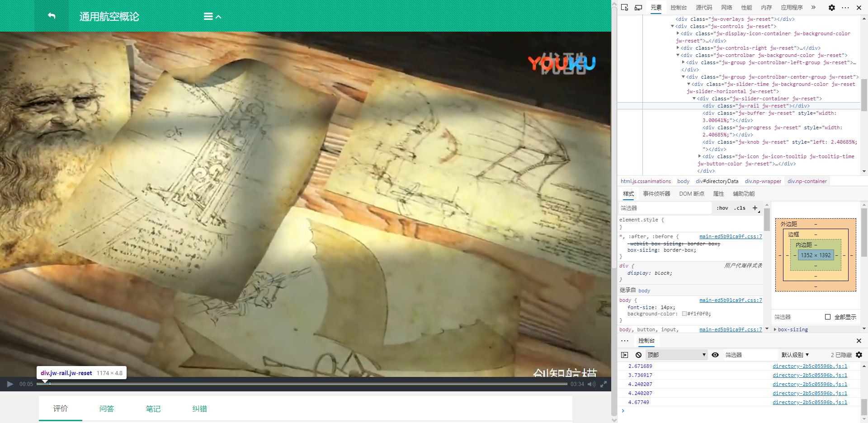Open the 辅助功能 sub-tab

744,194
